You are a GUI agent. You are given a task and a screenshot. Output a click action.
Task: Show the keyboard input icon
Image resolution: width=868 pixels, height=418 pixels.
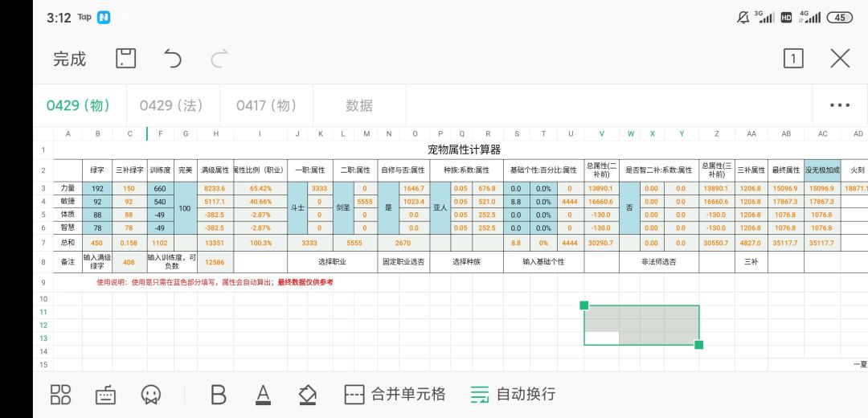[106, 395]
